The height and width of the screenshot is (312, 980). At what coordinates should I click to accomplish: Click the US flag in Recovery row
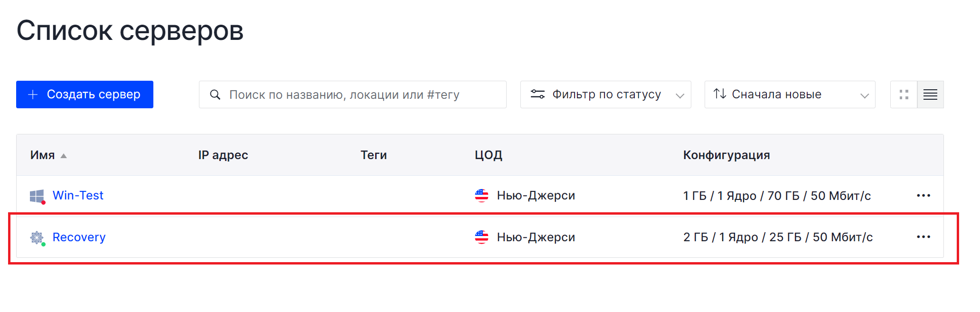click(x=481, y=237)
